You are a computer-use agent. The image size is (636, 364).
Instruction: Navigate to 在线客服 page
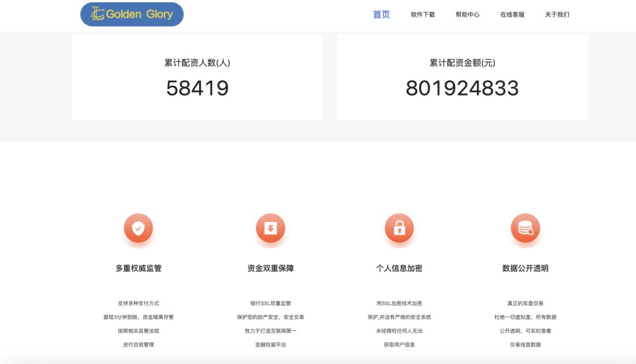coord(512,15)
